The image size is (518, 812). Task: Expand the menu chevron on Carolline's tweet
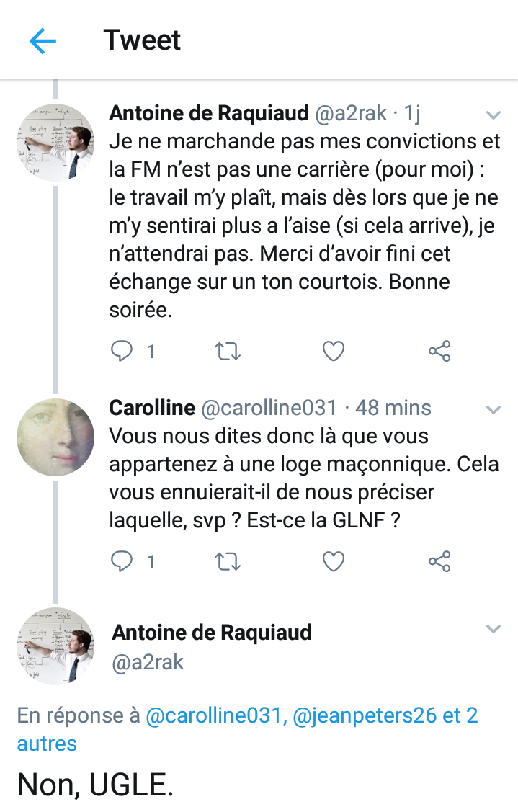click(494, 410)
